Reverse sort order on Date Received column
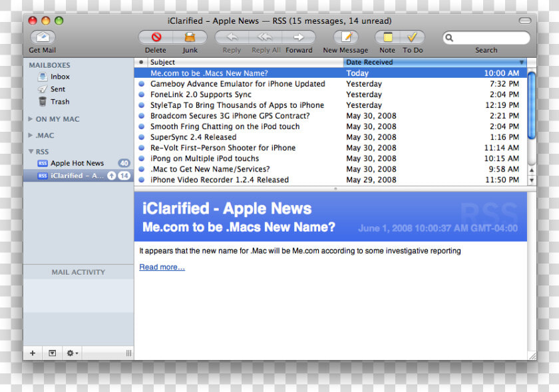 [x=435, y=63]
